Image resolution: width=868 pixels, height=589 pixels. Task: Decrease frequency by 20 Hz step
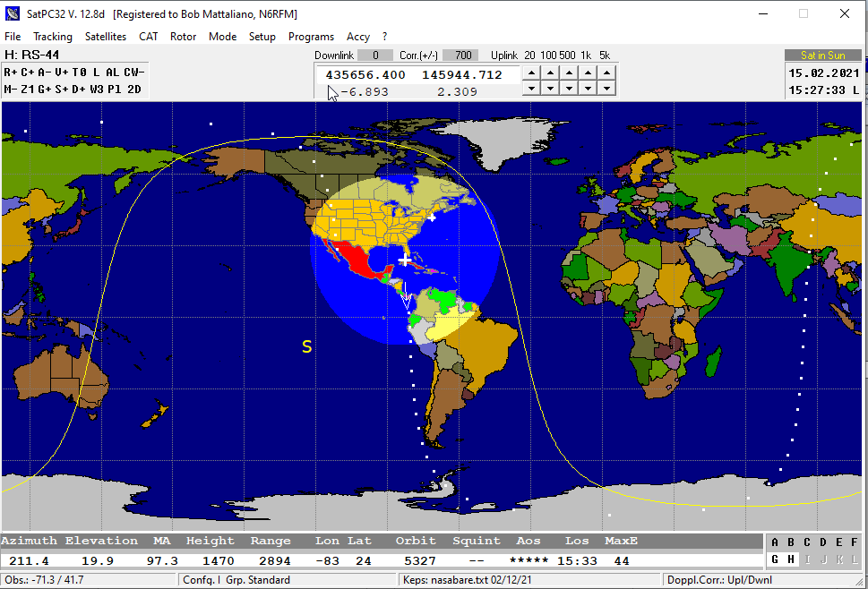click(531, 88)
